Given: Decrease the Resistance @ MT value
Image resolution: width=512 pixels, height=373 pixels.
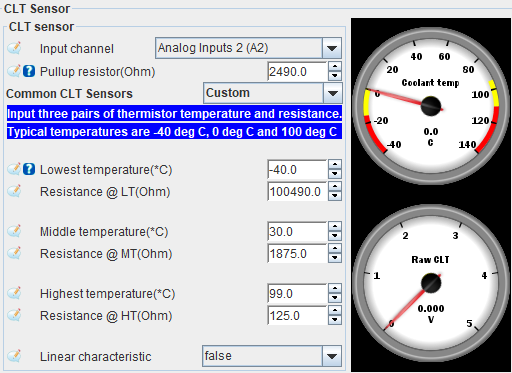Looking at the screenshot, I should (335, 258).
